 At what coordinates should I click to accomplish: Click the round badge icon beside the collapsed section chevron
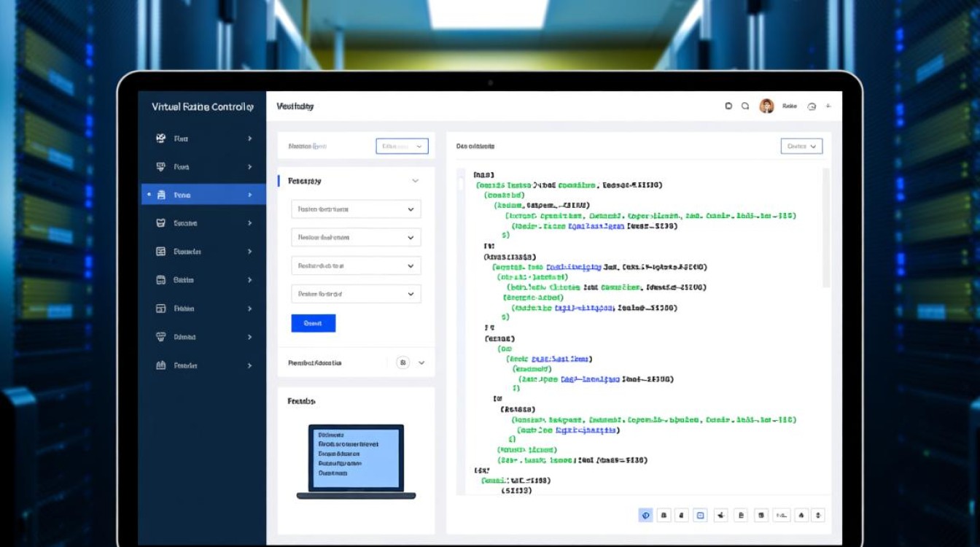coord(402,362)
